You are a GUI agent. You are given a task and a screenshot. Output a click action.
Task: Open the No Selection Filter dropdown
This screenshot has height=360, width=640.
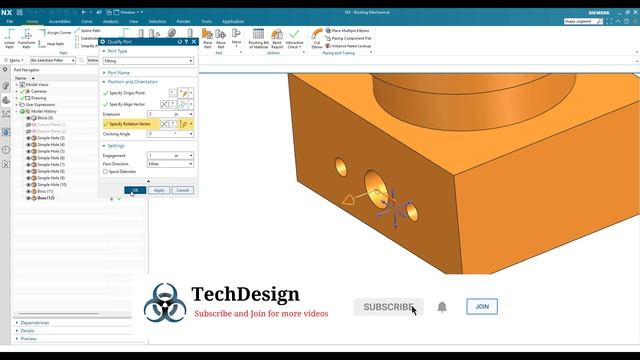(53, 60)
